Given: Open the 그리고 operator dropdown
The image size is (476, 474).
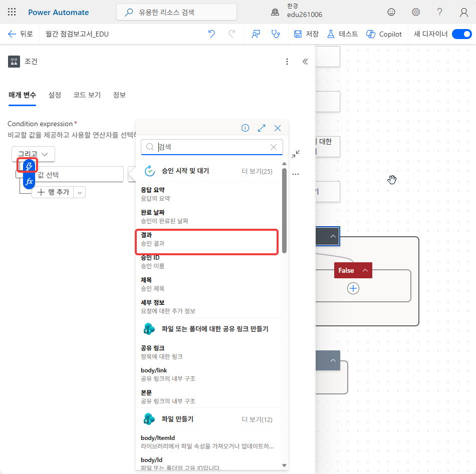Looking at the screenshot, I should pos(33,154).
